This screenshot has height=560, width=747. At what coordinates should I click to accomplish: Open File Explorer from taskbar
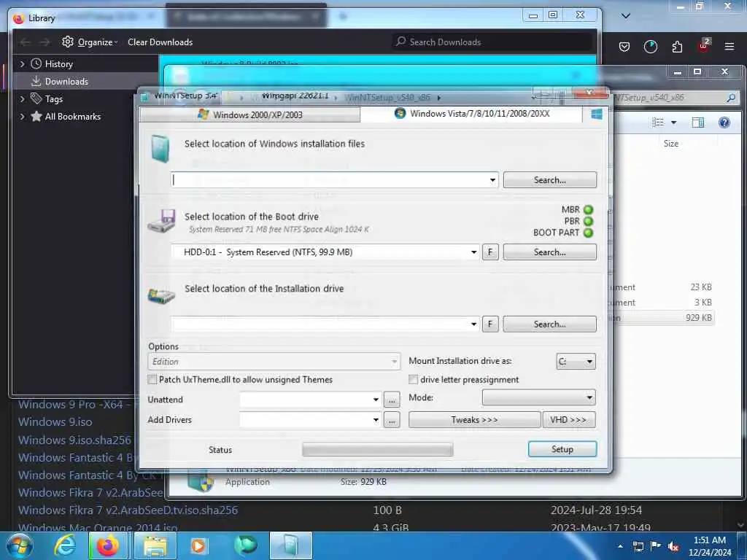155,545
